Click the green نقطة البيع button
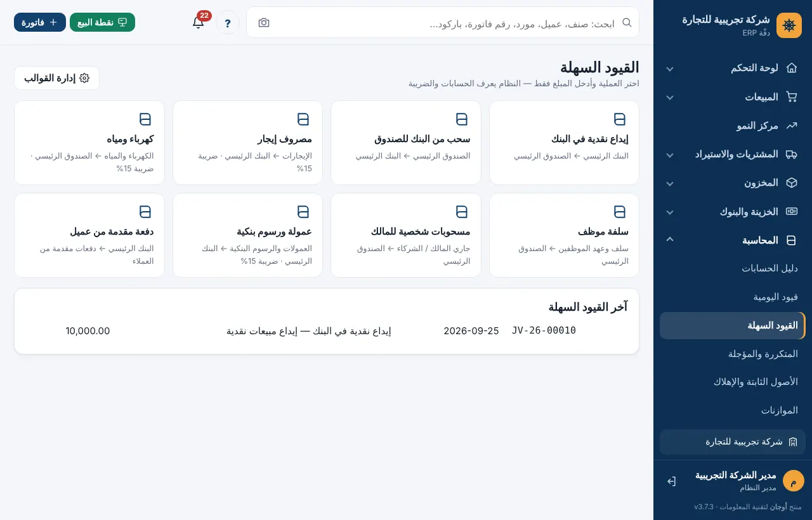 [x=102, y=22]
